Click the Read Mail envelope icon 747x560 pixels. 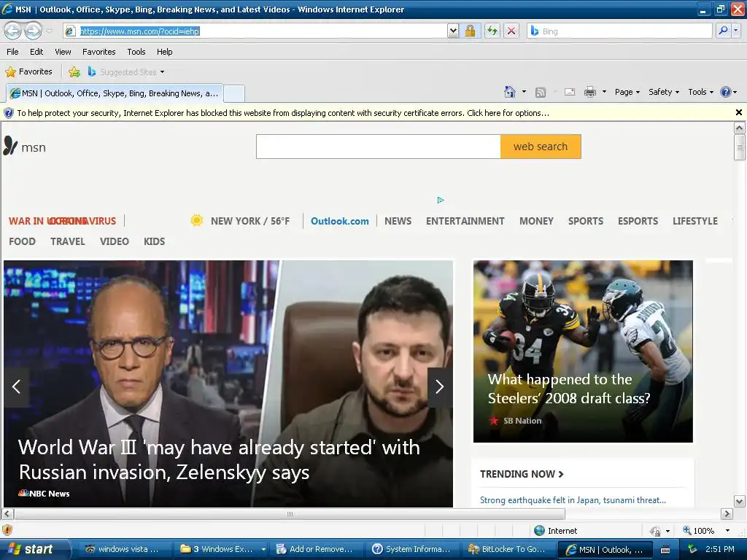pos(570,92)
